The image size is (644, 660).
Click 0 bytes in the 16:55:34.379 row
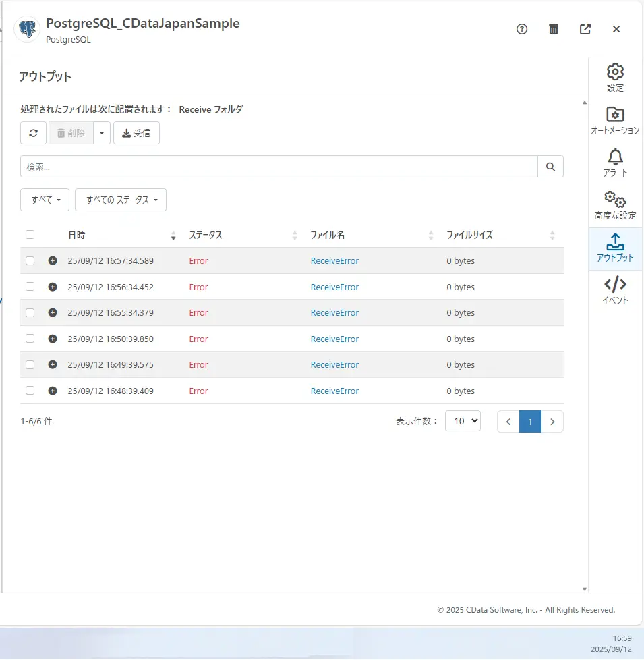point(461,312)
